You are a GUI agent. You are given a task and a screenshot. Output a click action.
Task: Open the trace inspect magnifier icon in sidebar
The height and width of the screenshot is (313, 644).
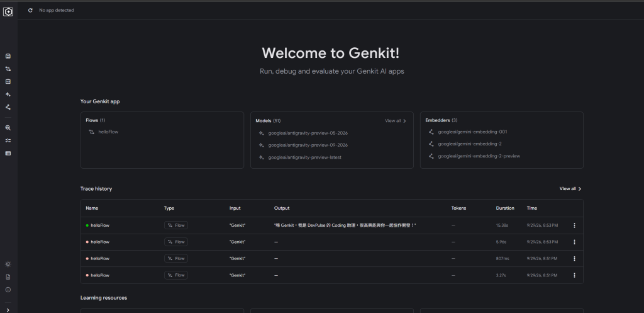8,128
